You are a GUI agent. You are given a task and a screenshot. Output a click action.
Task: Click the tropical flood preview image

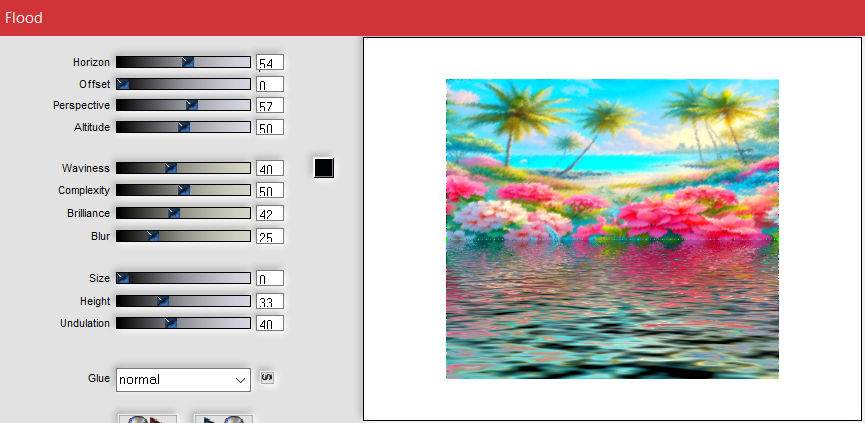(x=612, y=229)
